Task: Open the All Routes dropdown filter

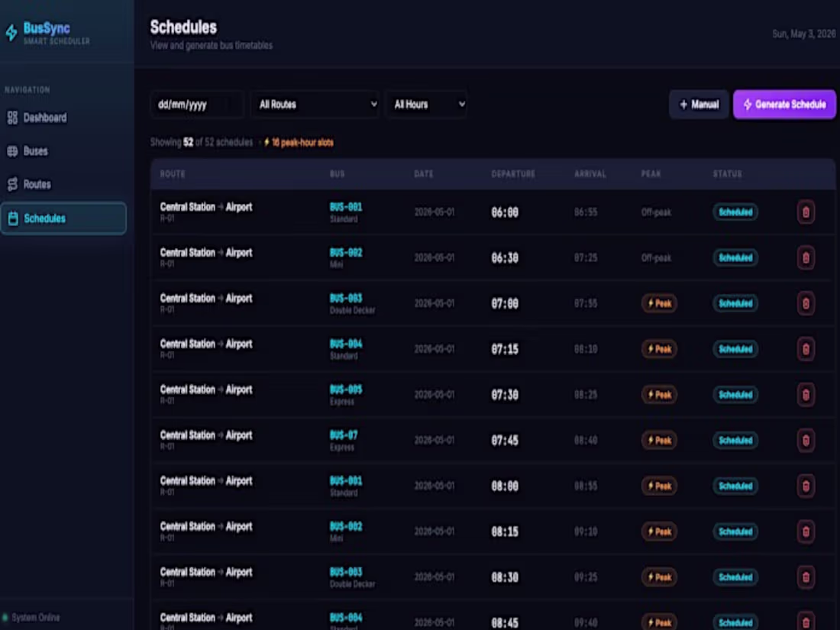Action: point(316,105)
